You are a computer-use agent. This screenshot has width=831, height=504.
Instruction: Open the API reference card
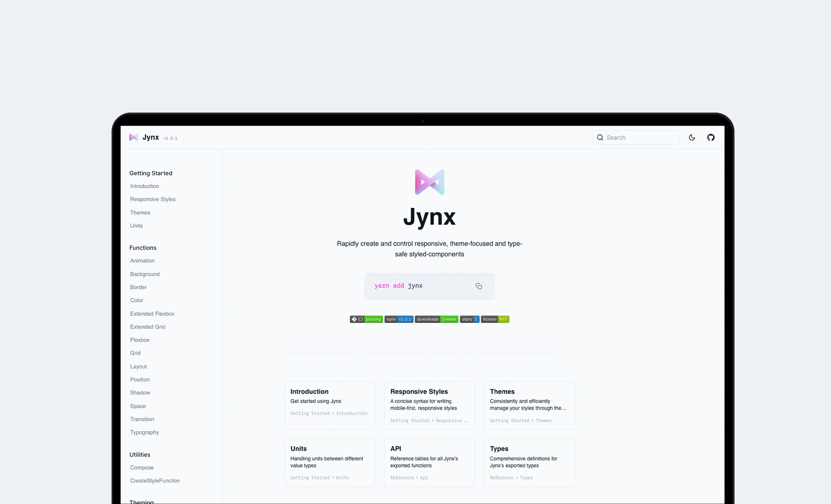pos(429,462)
